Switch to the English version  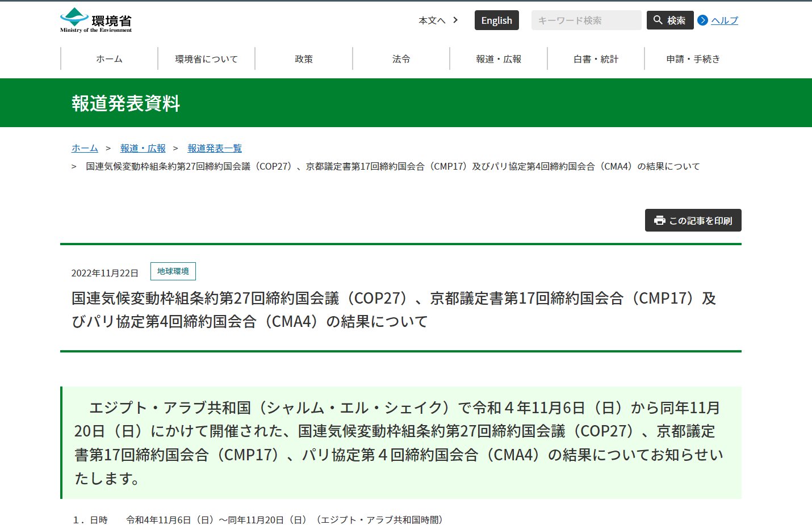496,20
